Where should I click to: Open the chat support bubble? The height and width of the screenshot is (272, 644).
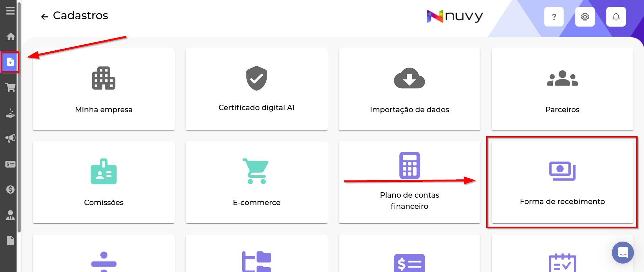[x=623, y=252]
